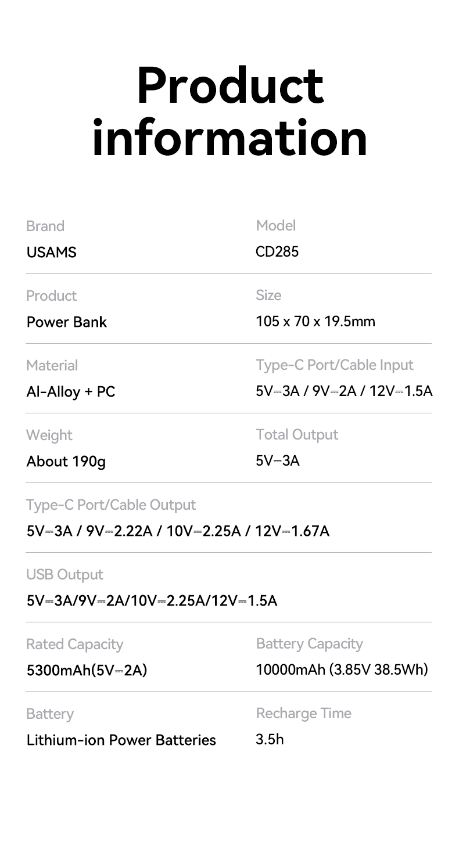Click the Type-C Port/Cable Input label
Viewport: 459px width, 868px height.
pyautogui.click(x=335, y=365)
